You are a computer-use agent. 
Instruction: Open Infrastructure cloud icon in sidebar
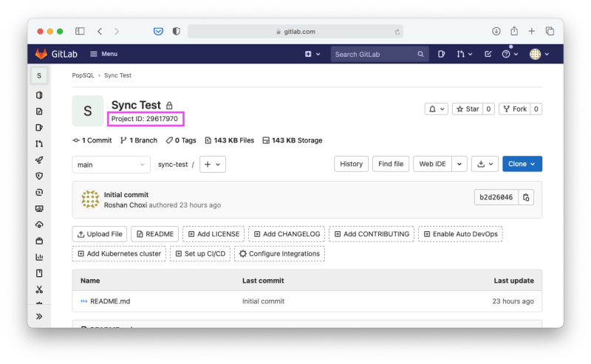(x=39, y=224)
